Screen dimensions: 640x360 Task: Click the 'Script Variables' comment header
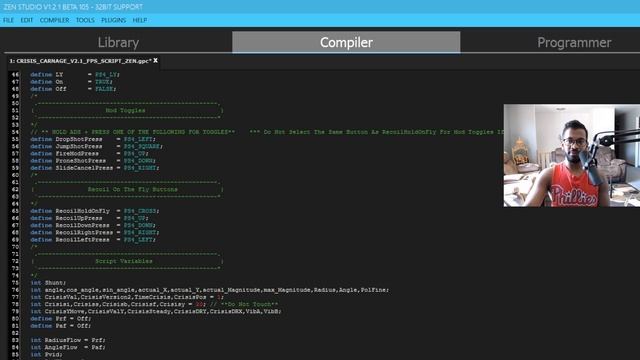pos(124,261)
